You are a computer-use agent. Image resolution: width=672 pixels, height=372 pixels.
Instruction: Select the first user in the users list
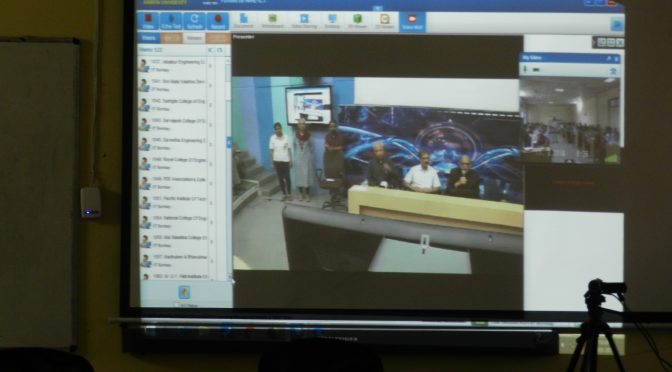tap(174, 65)
